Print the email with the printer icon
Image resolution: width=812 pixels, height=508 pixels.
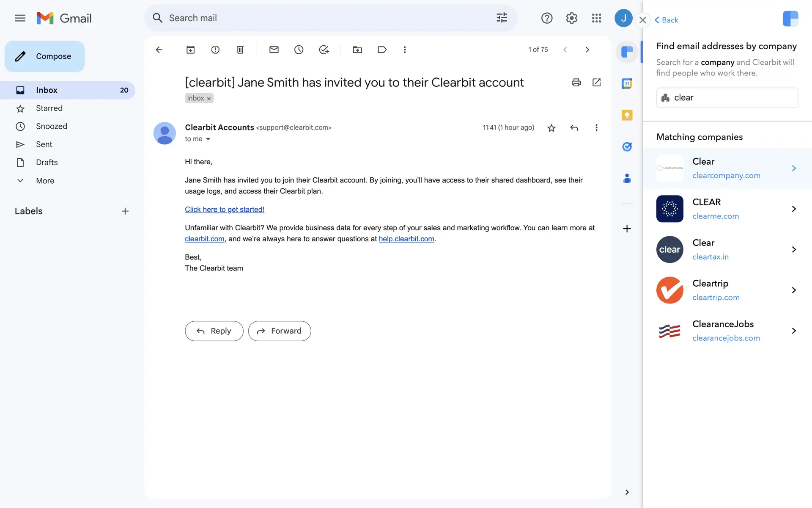pos(576,82)
